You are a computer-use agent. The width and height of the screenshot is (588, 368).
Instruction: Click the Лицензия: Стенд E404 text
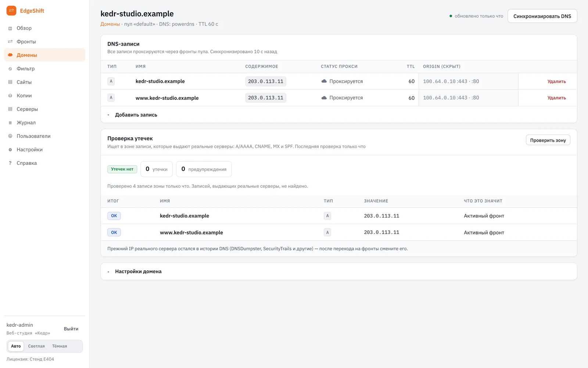tap(30, 359)
